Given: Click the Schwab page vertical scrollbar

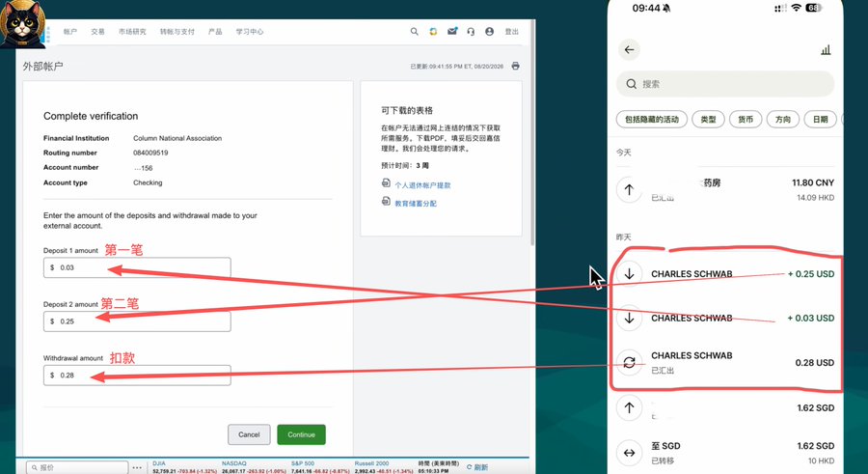Looking at the screenshot, I should pos(532,133).
